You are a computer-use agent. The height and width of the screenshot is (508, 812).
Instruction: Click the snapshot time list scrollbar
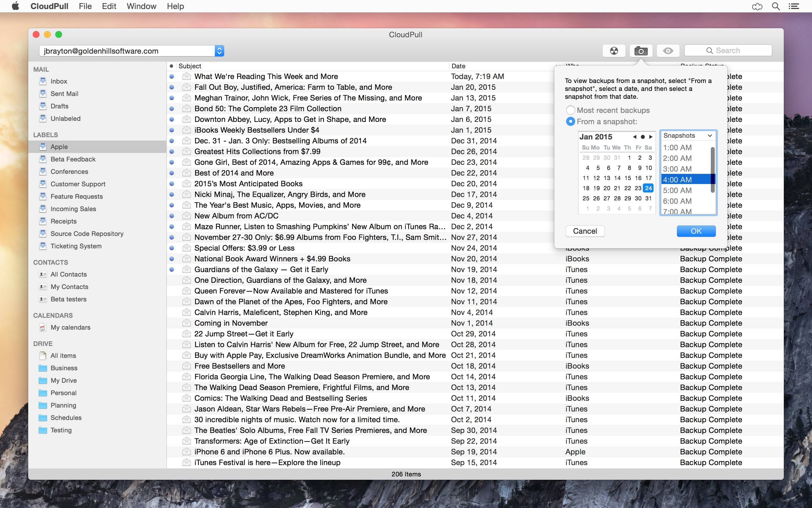tap(713, 170)
